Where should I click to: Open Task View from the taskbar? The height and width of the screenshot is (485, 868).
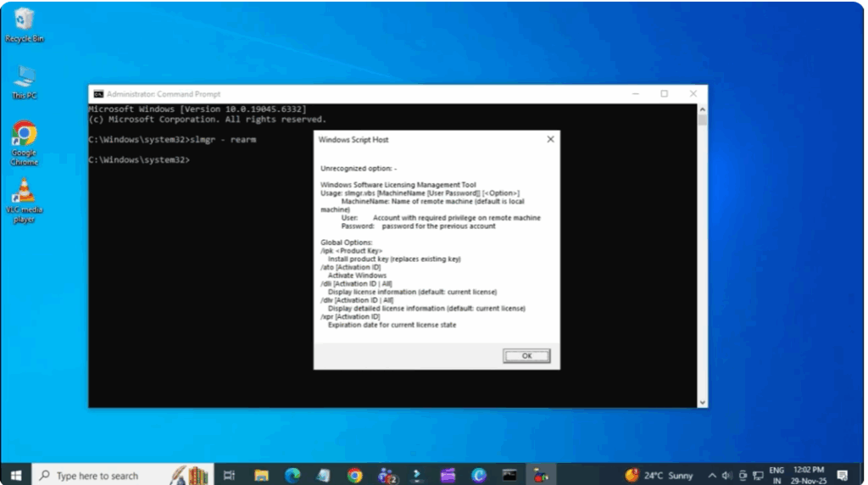229,475
